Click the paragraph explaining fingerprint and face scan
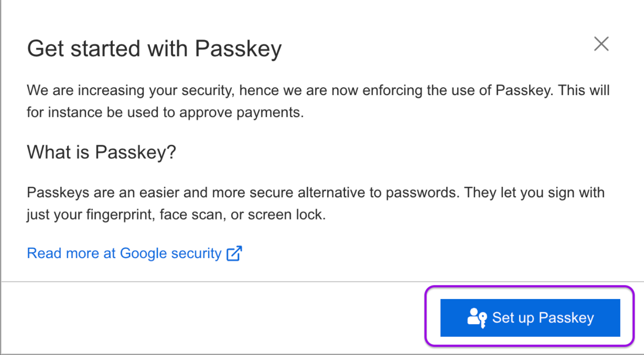The image size is (644, 355). [315, 203]
